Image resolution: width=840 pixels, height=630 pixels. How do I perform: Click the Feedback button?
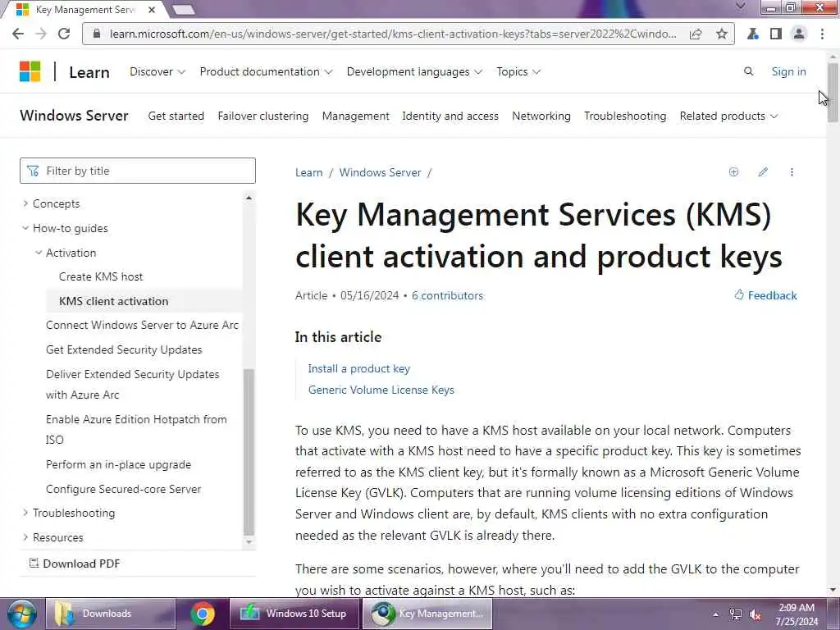click(765, 295)
